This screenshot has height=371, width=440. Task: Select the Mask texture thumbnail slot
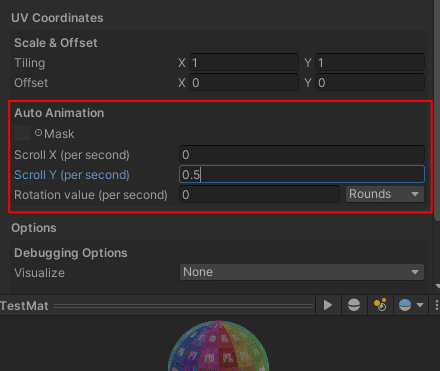pos(22,133)
